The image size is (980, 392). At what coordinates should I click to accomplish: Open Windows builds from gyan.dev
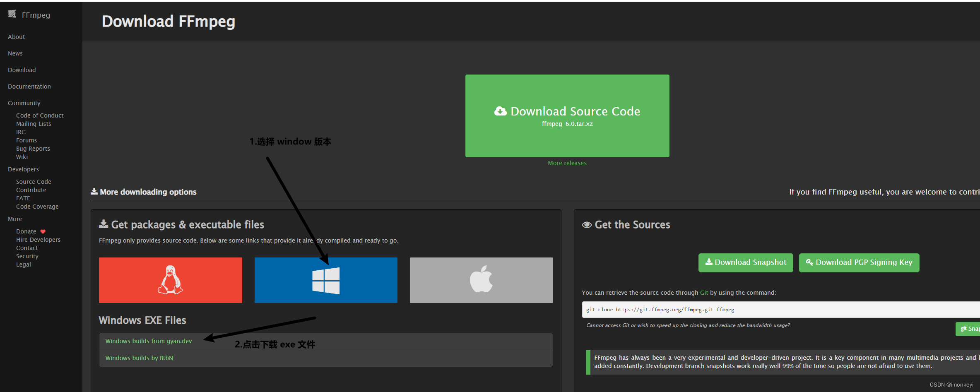click(149, 341)
